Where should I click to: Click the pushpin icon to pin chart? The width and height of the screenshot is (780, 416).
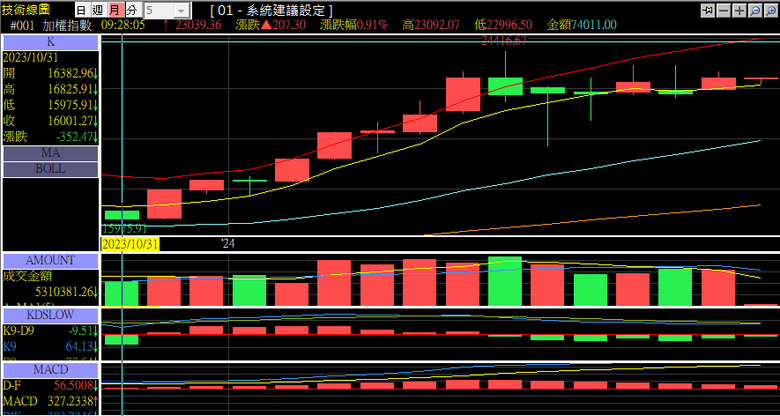click(707, 10)
